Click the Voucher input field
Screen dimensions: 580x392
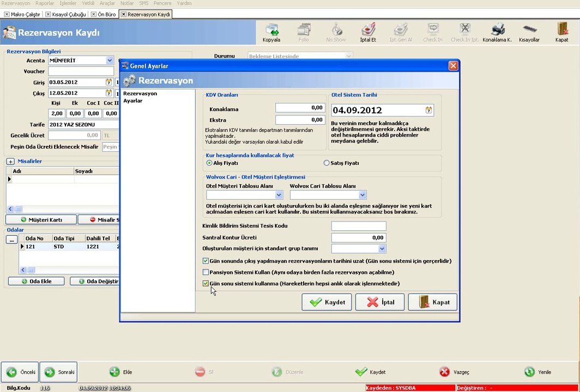click(x=81, y=71)
